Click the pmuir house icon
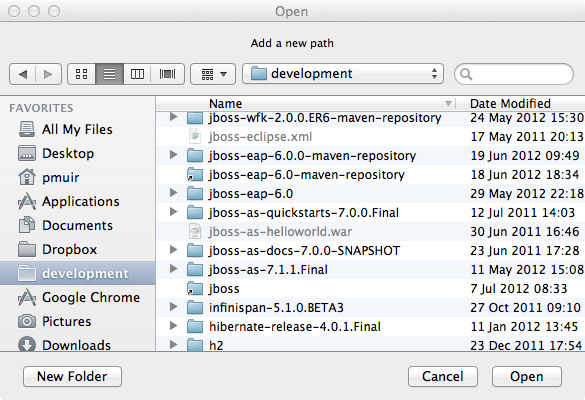Viewport: 585px width, 400px height. coord(27,177)
